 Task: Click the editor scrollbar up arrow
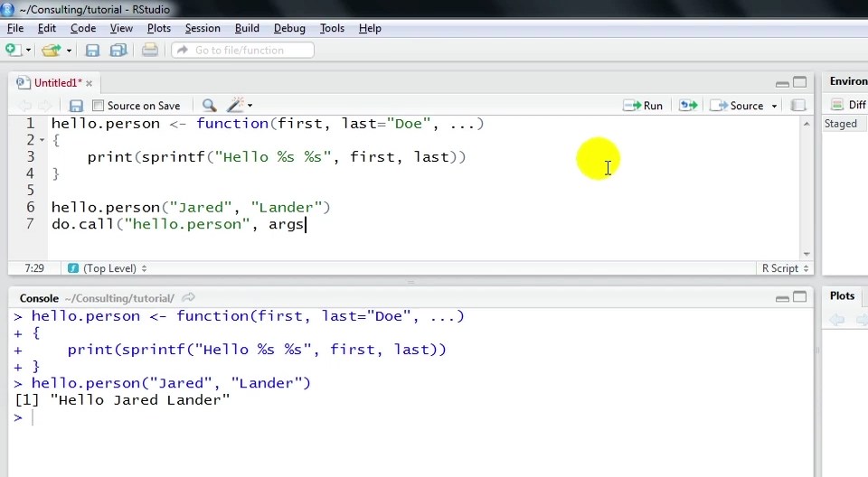(807, 124)
